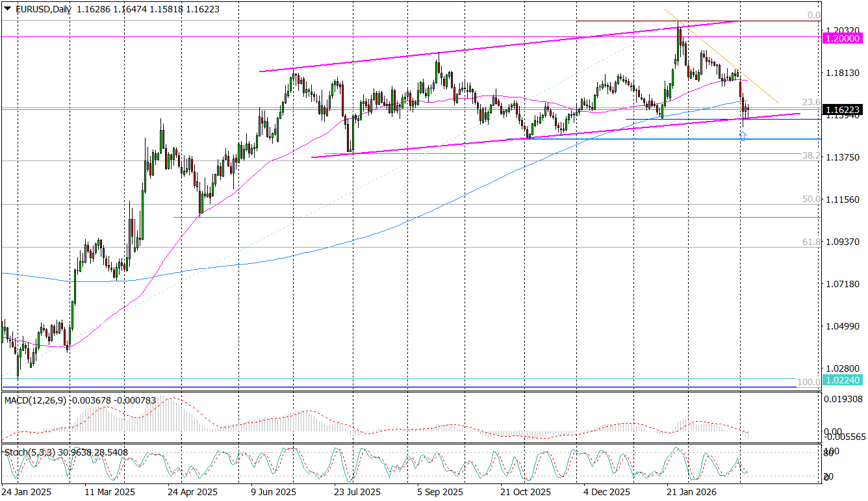Click the 1.18130 price axis label
The image size is (868, 501).
843,73
